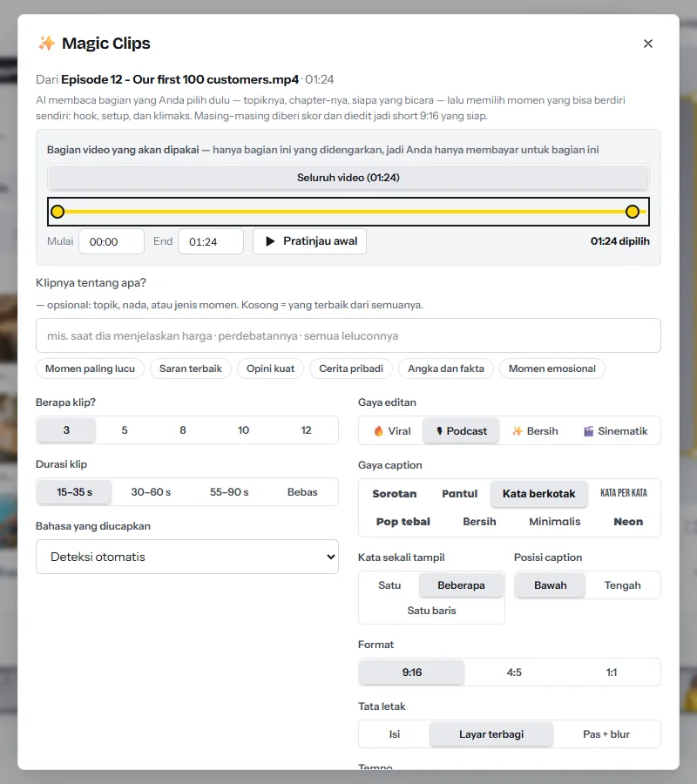Close the Magic Clips dialog
Image resolution: width=697 pixels, height=784 pixels.
[x=648, y=44]
